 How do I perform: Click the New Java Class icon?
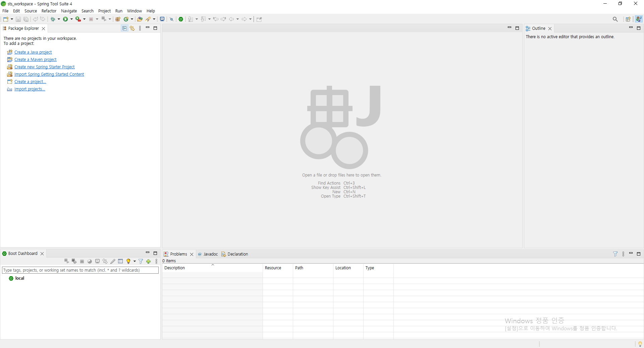point(126,19)
